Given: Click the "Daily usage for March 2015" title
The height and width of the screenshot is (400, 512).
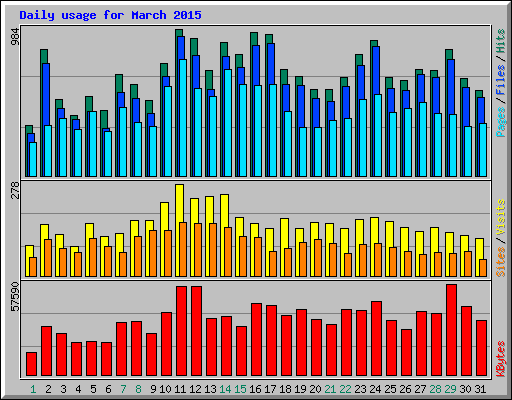Looking at the screenshot, I should click(110, 15).
